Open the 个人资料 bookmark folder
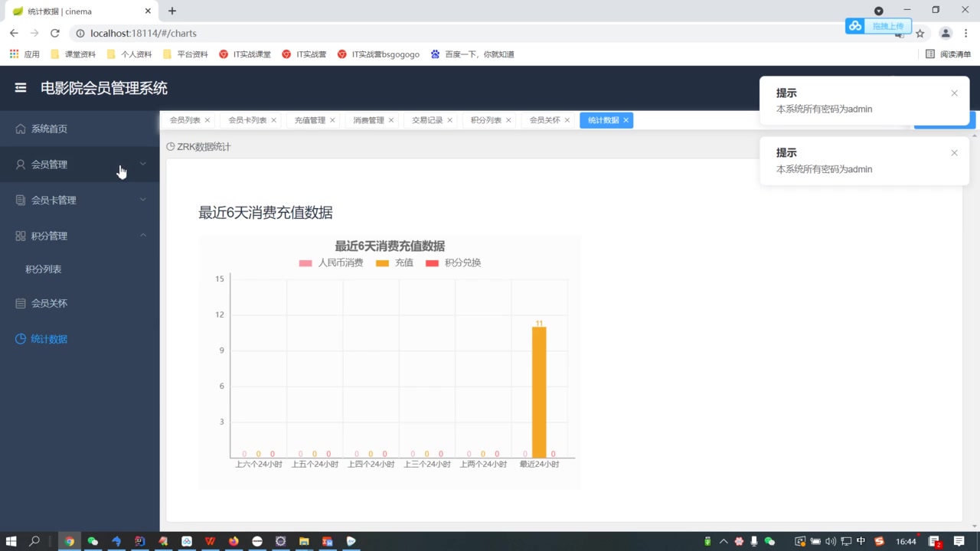The width and height of the screenshot is (980, 551). click(129, 54)
